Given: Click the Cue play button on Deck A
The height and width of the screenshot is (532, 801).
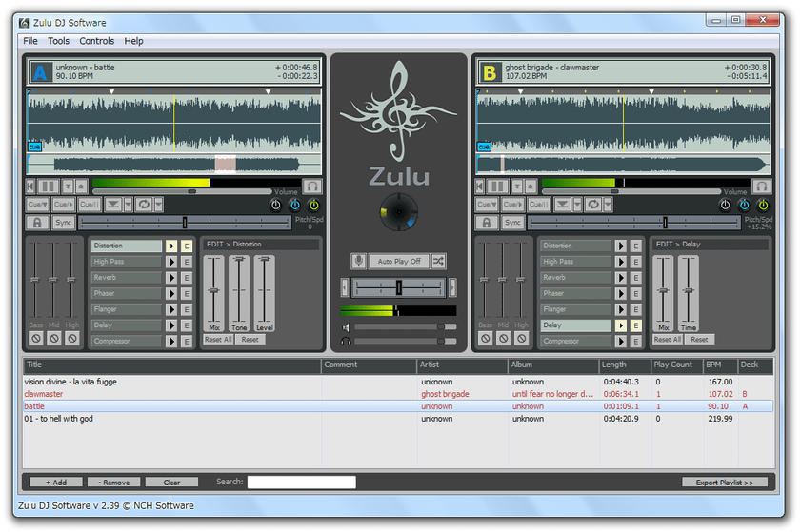Looking at the screenshot, I should 64,205.
